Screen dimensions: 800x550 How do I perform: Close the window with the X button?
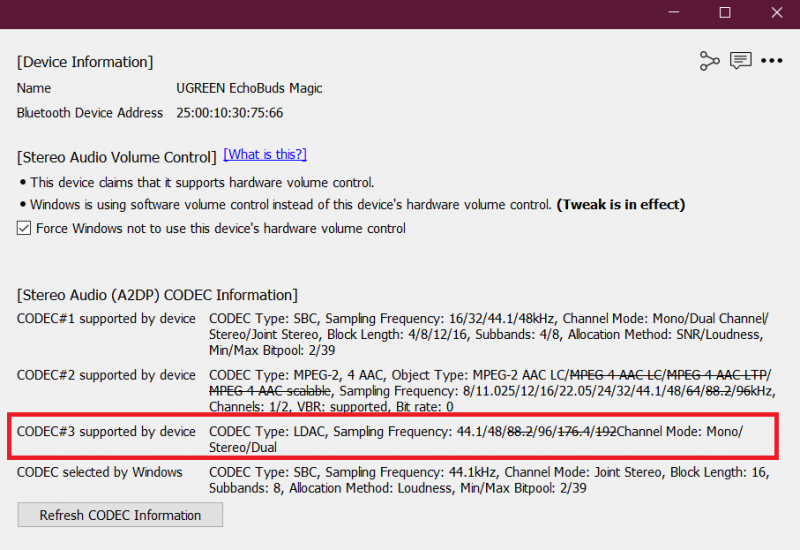click(777, 12)
